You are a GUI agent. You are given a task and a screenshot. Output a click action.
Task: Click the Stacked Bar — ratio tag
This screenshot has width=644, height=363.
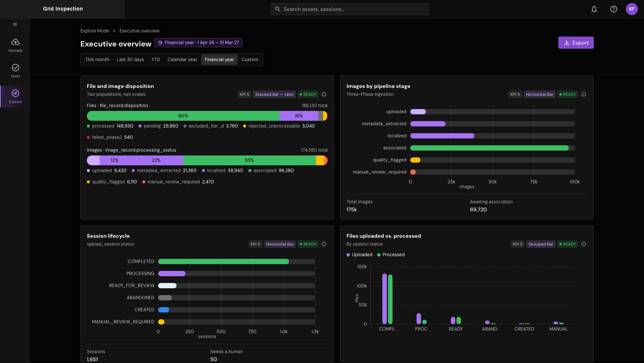274,94
